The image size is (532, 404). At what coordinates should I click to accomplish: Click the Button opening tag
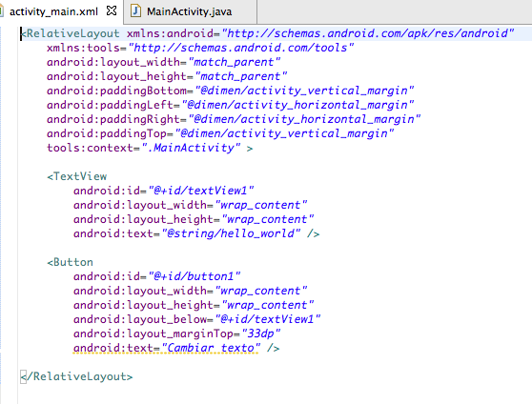coord(71,262)
